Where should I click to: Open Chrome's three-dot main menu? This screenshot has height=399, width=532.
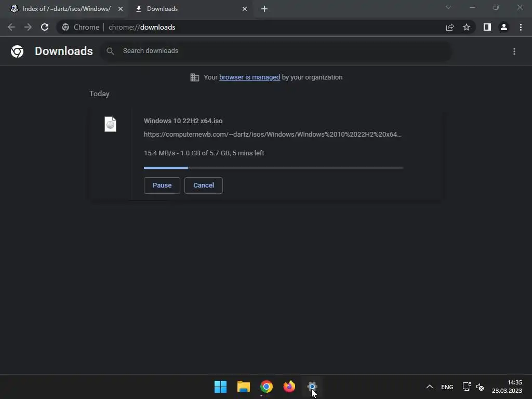tap(521, 27)
